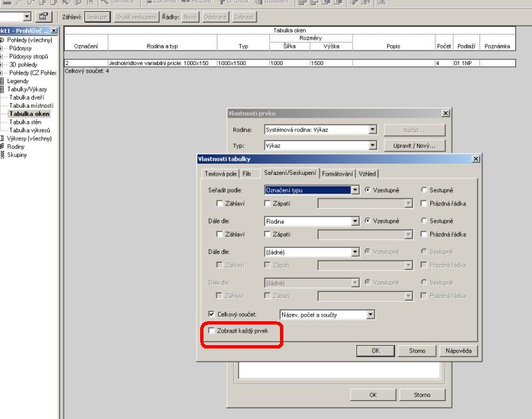Close the project browser panel

tap(54, 31)
